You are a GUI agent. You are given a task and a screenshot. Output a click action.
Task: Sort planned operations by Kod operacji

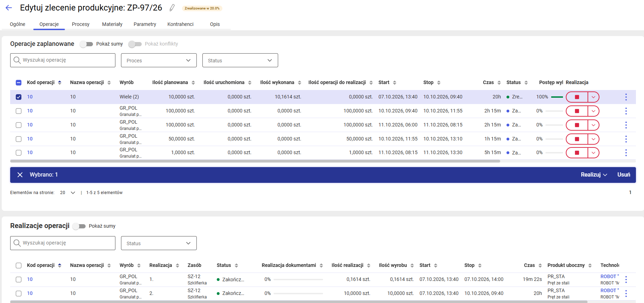(60, 83)
